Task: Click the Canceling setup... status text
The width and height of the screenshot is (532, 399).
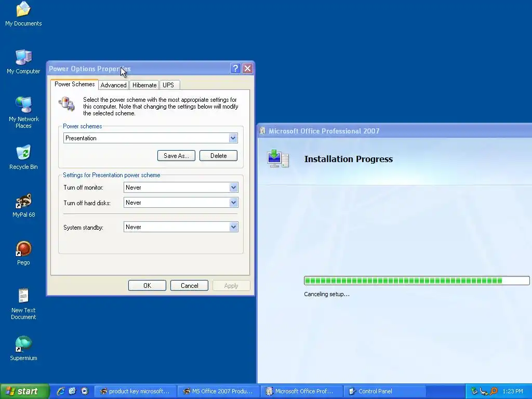Action: [x=327, y=294]
